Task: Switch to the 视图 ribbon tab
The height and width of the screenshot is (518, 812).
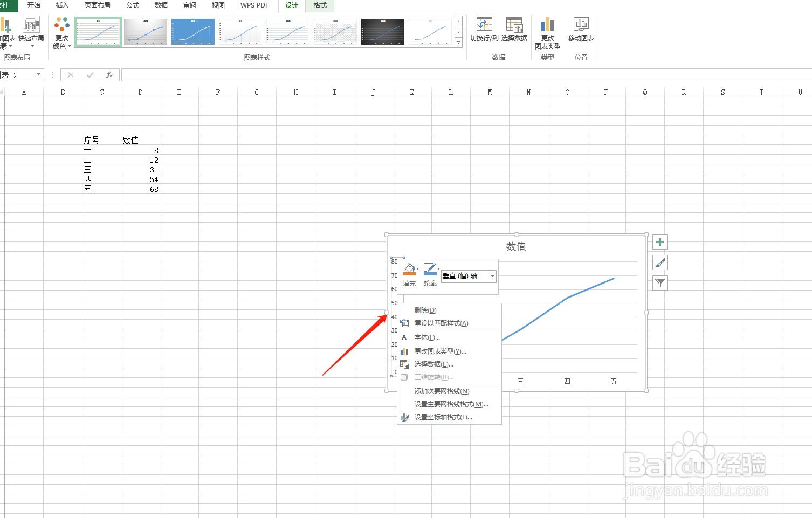Action: (218, 5)
